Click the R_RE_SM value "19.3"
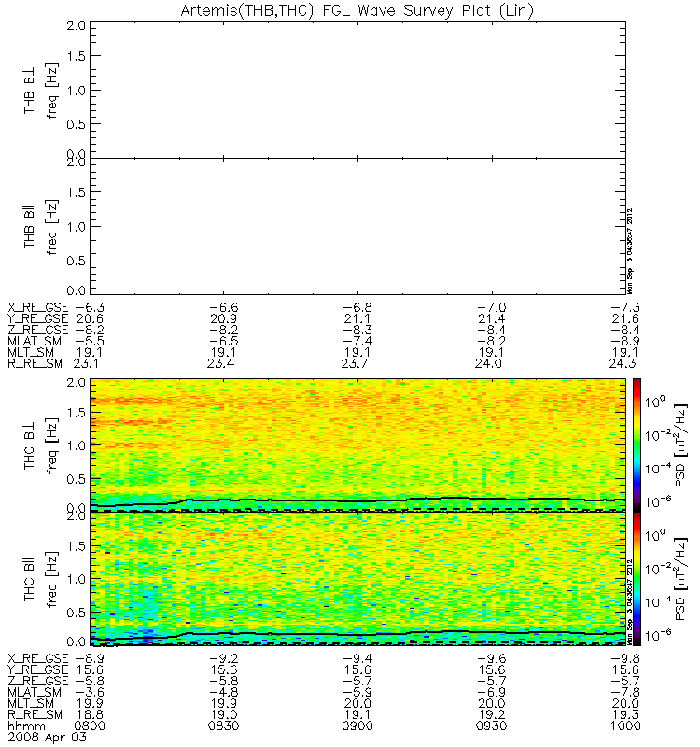 coord(625,714)
